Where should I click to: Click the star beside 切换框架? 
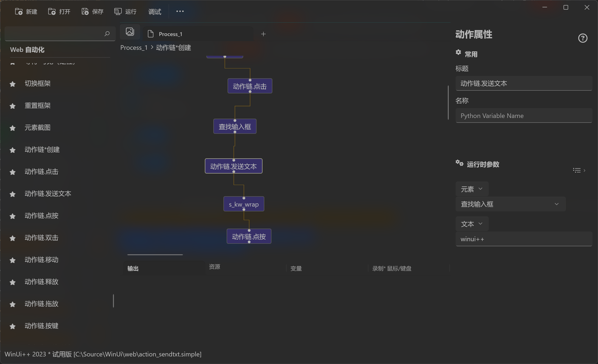(x=13, y=84)
